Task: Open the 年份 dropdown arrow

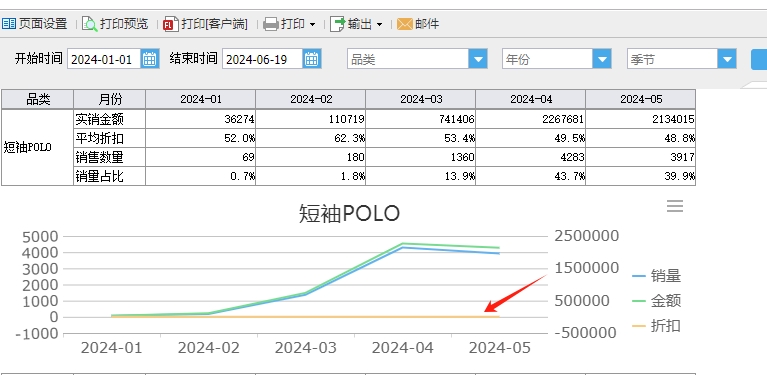Action: click(602, 59)
